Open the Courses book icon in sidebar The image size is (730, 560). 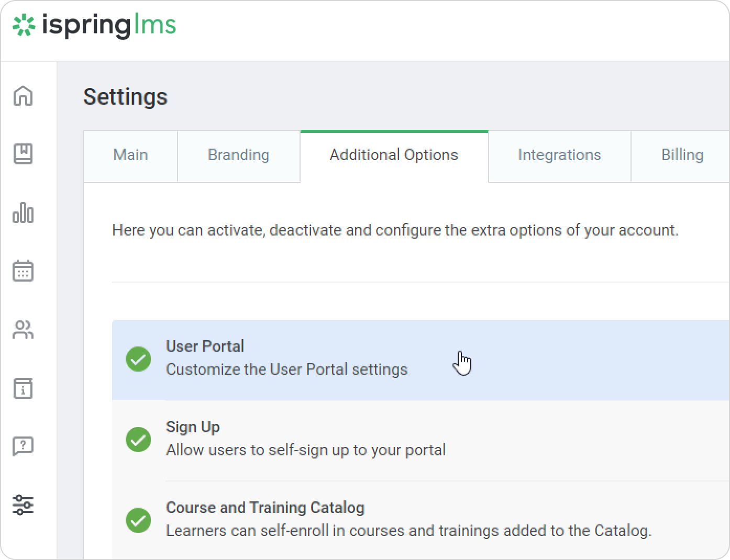(23, 154)
